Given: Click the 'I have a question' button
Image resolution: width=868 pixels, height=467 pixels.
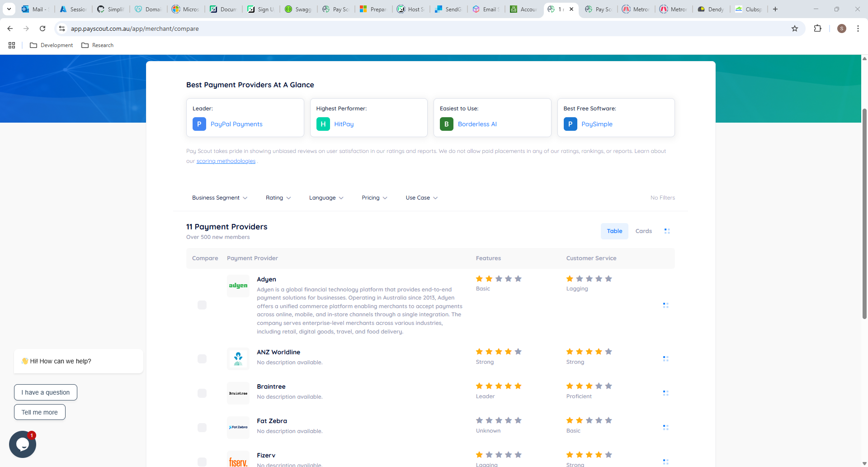Looking at the screenshot, I should tap(46, 392).
